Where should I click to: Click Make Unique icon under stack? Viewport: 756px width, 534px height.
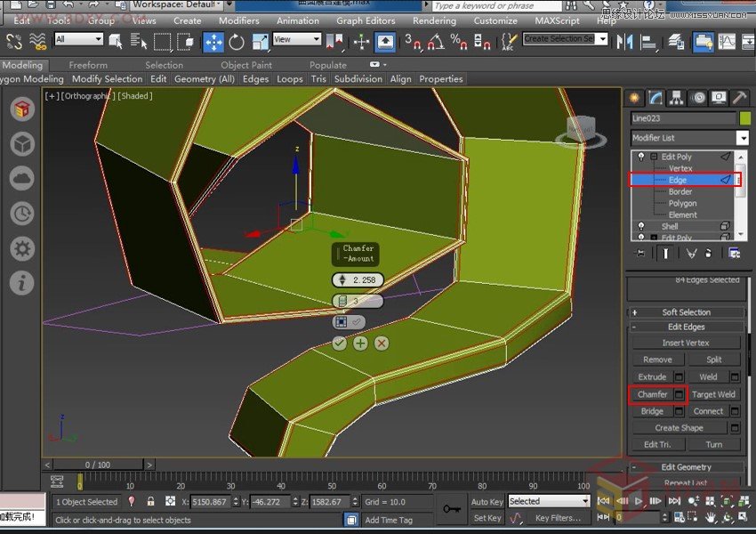691,254
